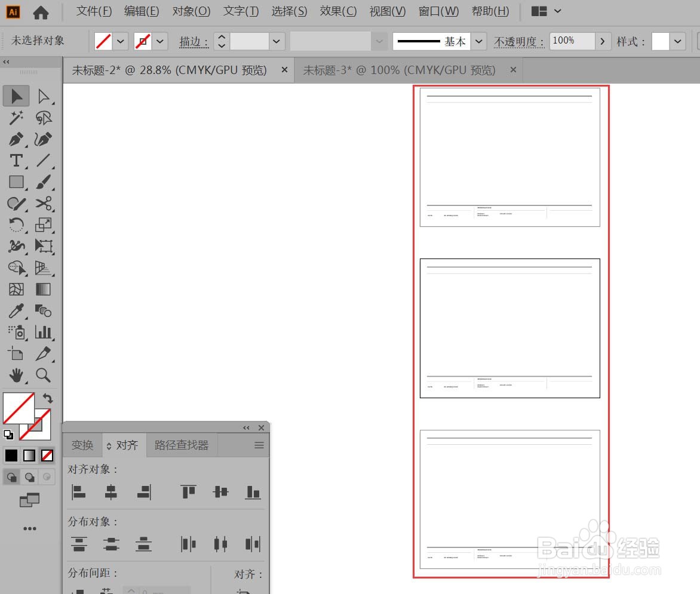Screen dimensions: 700x594
Task: Select the Line Segment tool
Action: tap(44, 161)
